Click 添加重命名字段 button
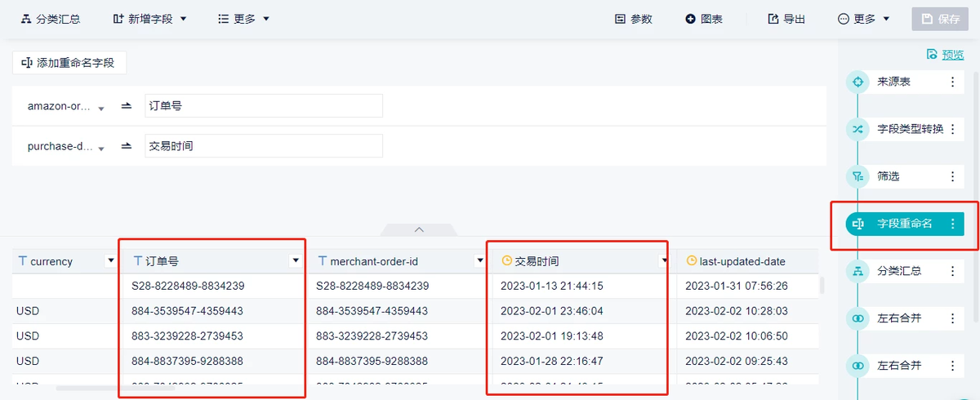The width and height of the screenshot is (980, 400). [x=69, y=63]
